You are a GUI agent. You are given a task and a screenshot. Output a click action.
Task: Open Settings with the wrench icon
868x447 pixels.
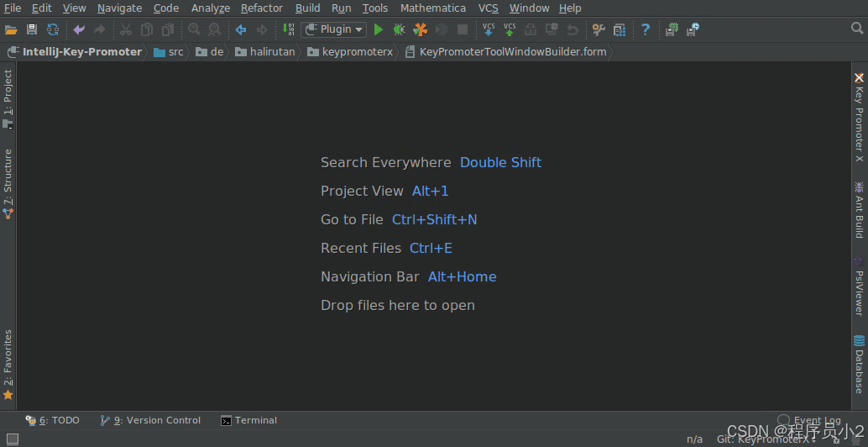(599, 29)
